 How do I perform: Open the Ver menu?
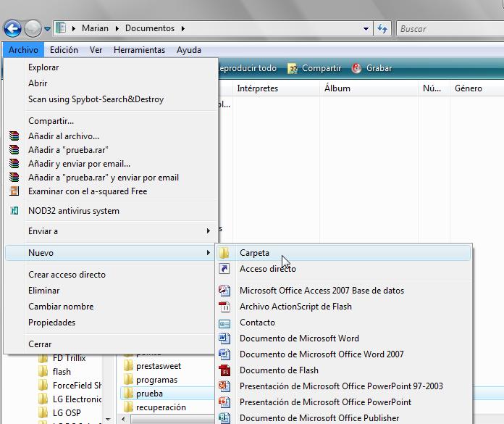96,50
